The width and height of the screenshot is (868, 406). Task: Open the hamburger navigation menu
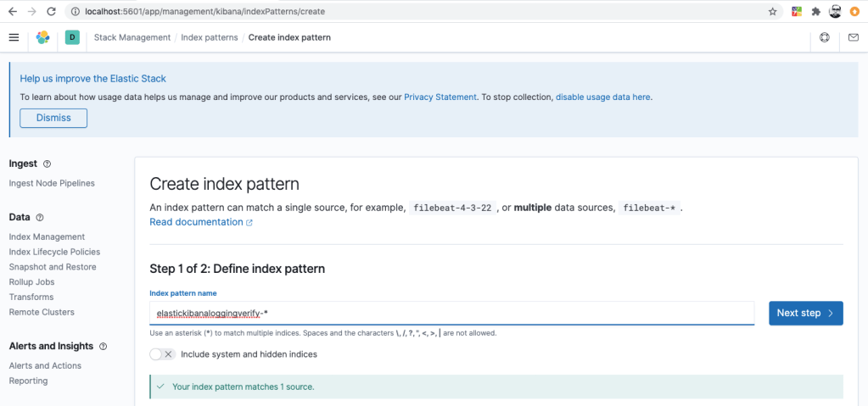(14, 37)
